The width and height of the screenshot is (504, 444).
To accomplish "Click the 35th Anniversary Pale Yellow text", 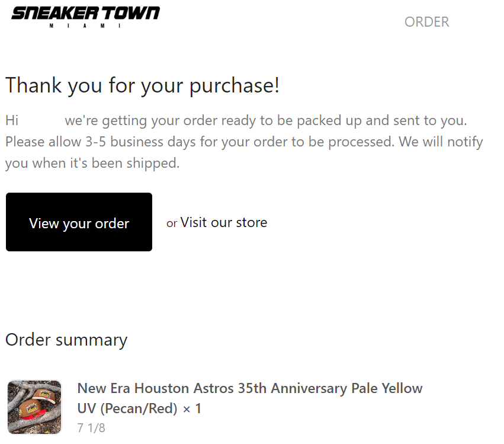I will tap(330, 388).
